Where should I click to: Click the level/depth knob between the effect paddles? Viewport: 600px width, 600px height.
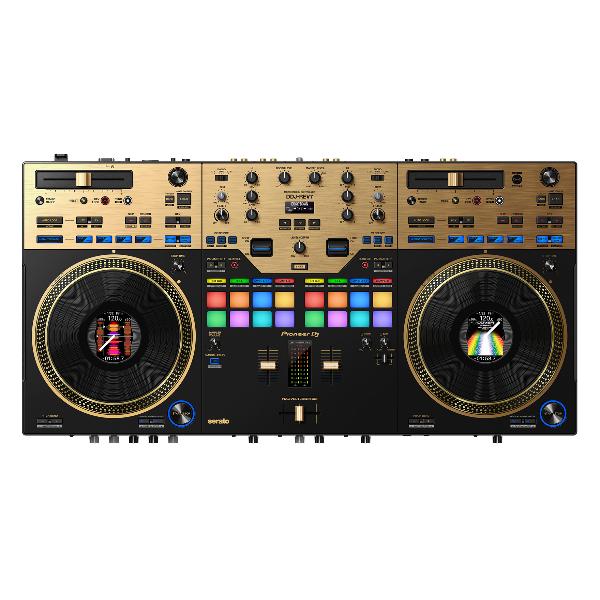tap(300, 247)
